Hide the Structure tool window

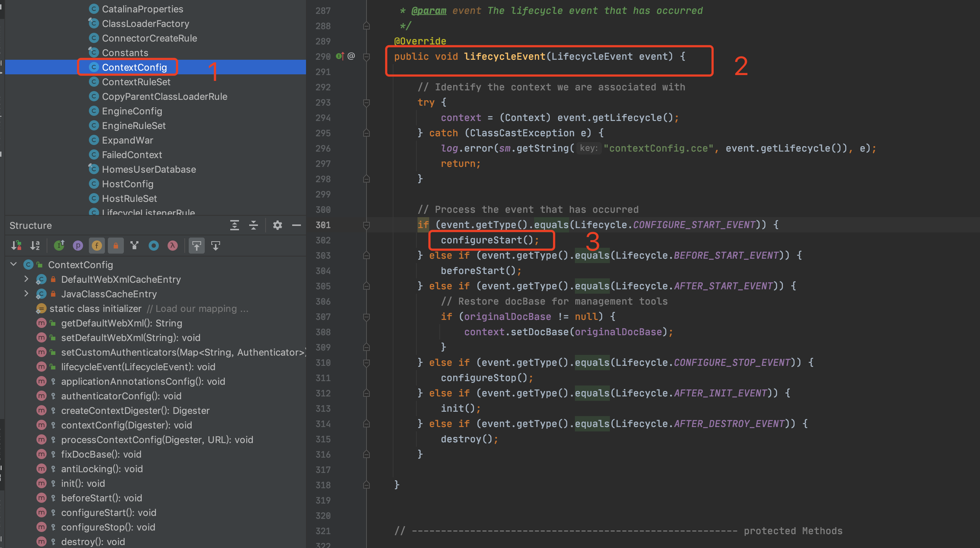pyautogui.click(x=296, y=225)
